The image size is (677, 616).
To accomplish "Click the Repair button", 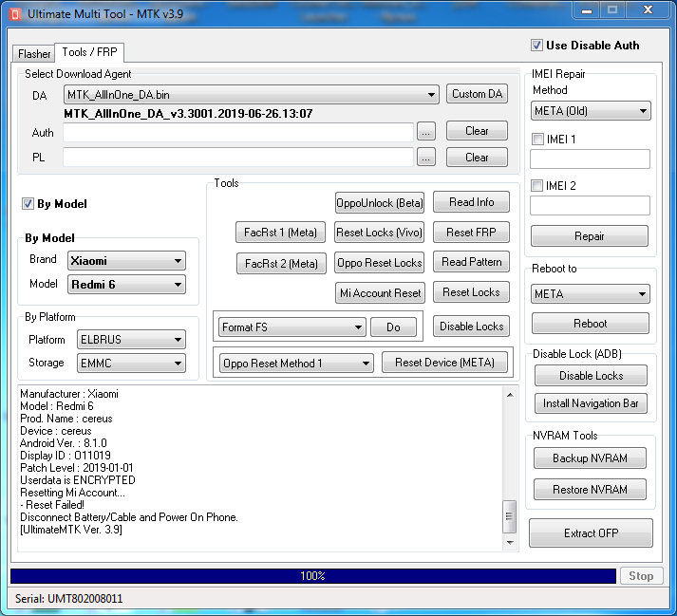I will pos(590,236).
